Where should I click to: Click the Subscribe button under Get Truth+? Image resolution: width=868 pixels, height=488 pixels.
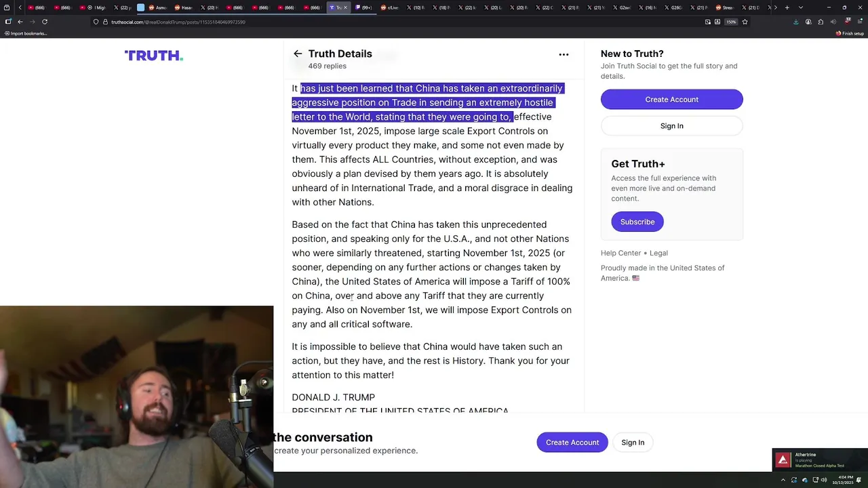pos(637,222)
